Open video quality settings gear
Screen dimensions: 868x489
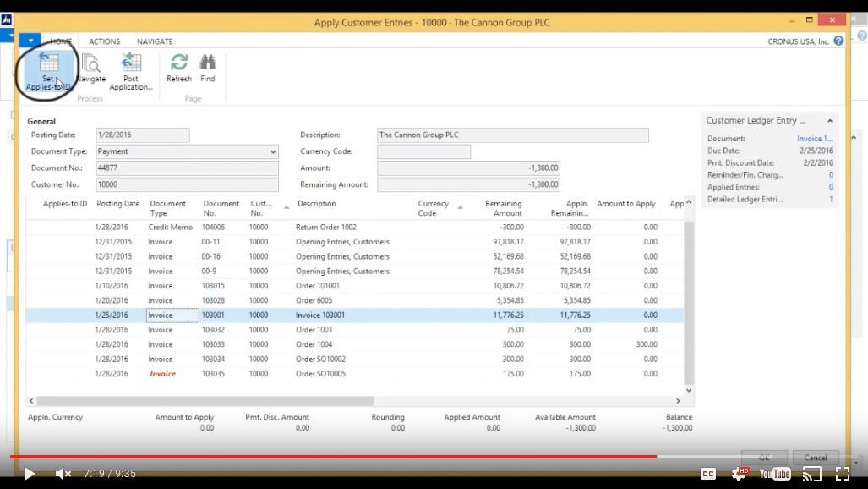(x=740, y=474)
